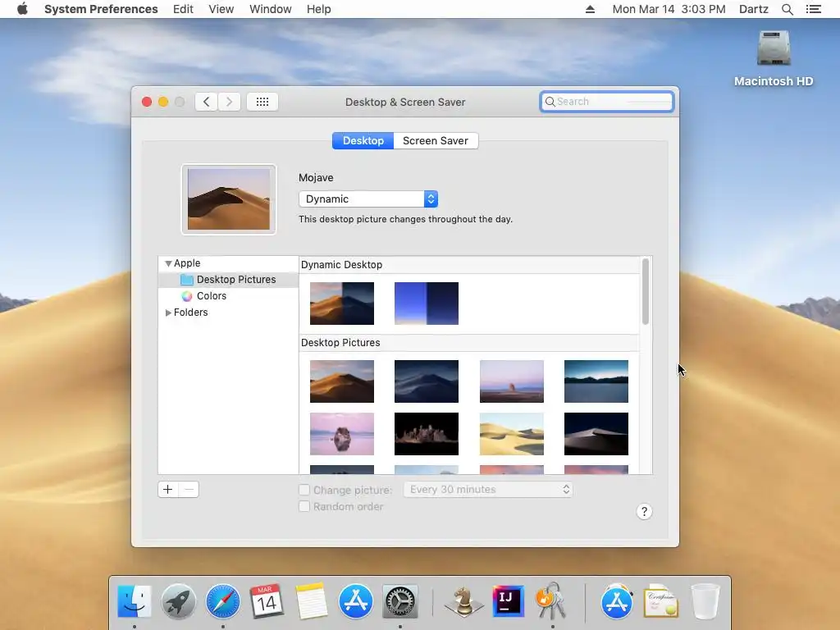840x630 pixels.
Task: Choose the Solar Gradients dynamic thumbnail
Action: (x=427, y=304)
